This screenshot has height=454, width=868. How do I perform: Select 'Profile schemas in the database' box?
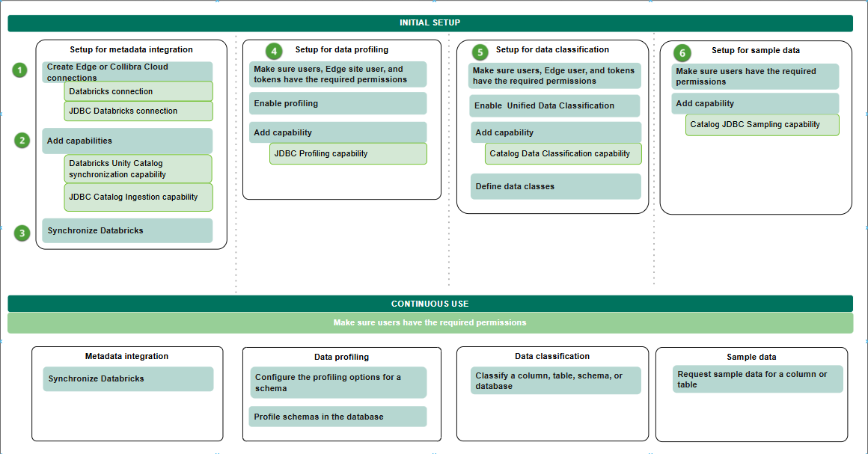[337, 417]
